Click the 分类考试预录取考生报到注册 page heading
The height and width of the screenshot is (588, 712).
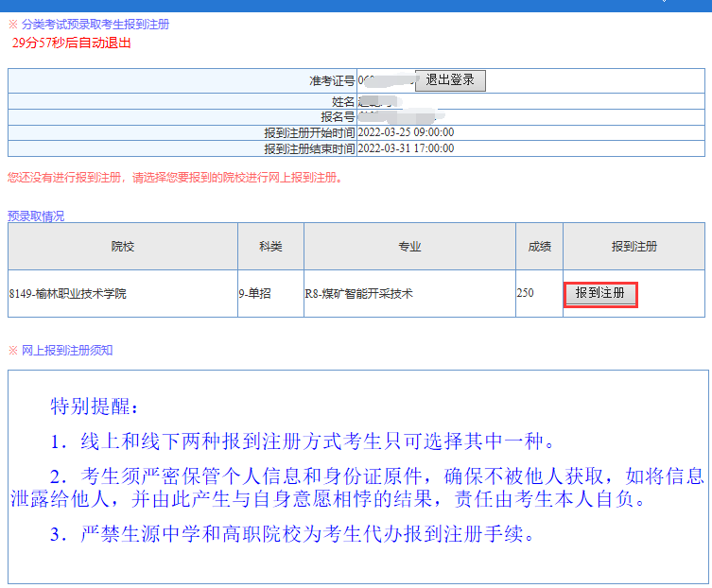click(x=95, y=24)
